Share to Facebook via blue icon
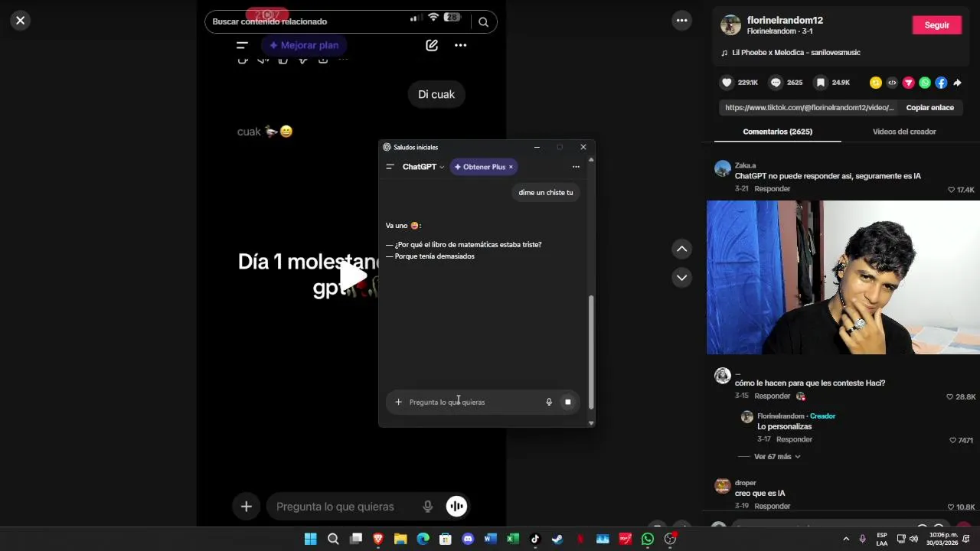The width and height of the screenshot is (980, 551). point(941,83)
